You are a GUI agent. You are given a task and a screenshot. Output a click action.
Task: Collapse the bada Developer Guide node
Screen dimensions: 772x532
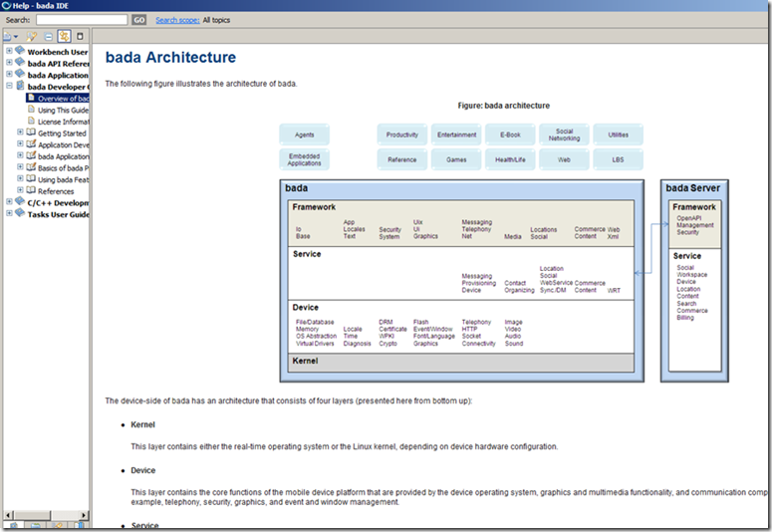[x=9, y=86]
